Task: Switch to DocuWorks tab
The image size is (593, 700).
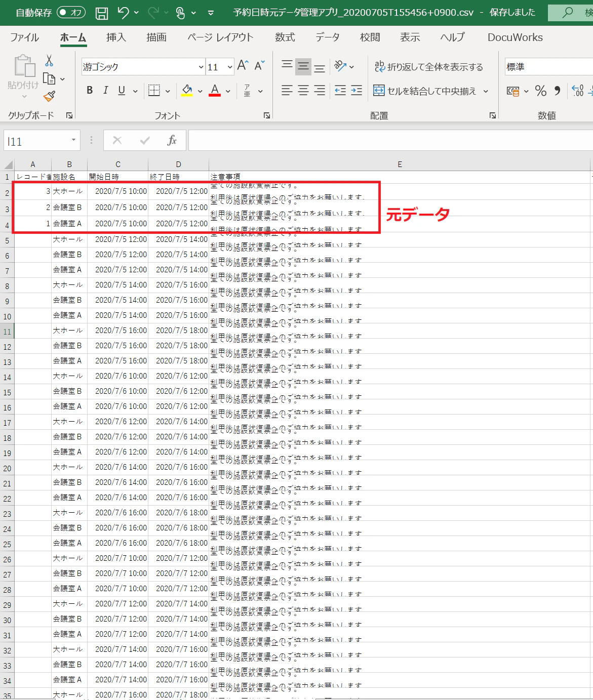Action: pos(515,37)
